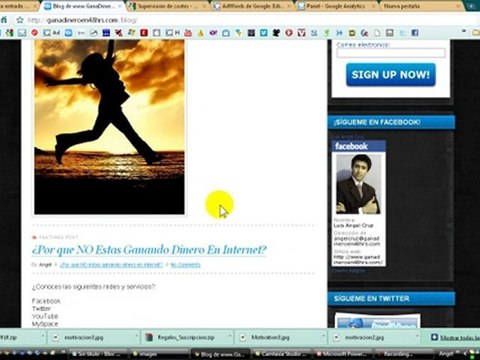This screenshot has width=480, height=360.
Task: Open the blank page bookmark icon
Action: [x=377, y=33]
